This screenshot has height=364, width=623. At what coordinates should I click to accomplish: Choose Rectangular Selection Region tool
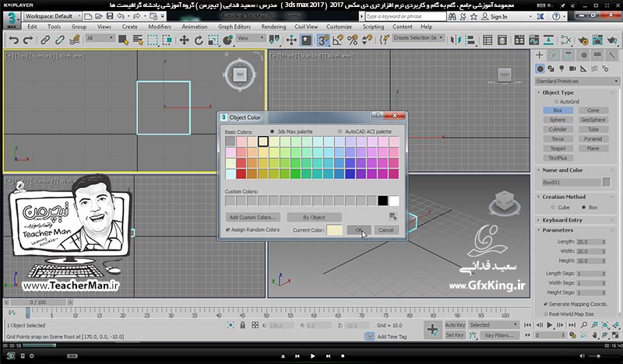point(153,40)
